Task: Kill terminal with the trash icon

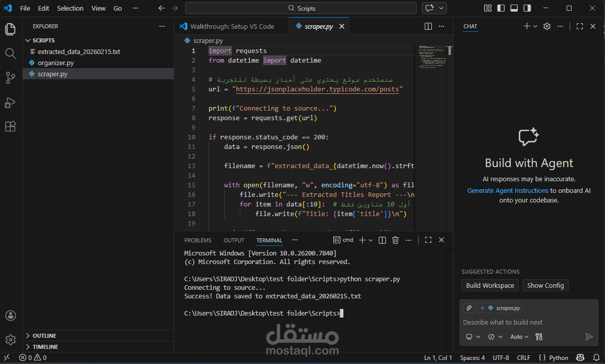Action: (x=395, y=240)
